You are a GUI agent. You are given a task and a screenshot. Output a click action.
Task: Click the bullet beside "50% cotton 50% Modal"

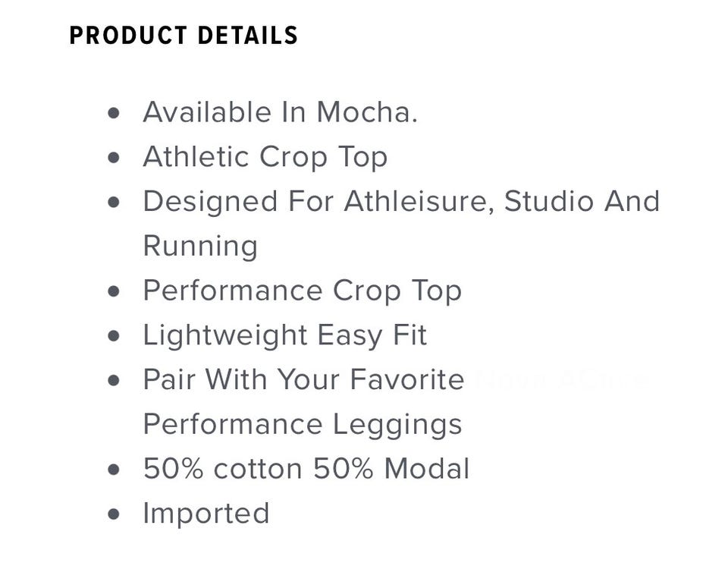click(x=115, y=470)
